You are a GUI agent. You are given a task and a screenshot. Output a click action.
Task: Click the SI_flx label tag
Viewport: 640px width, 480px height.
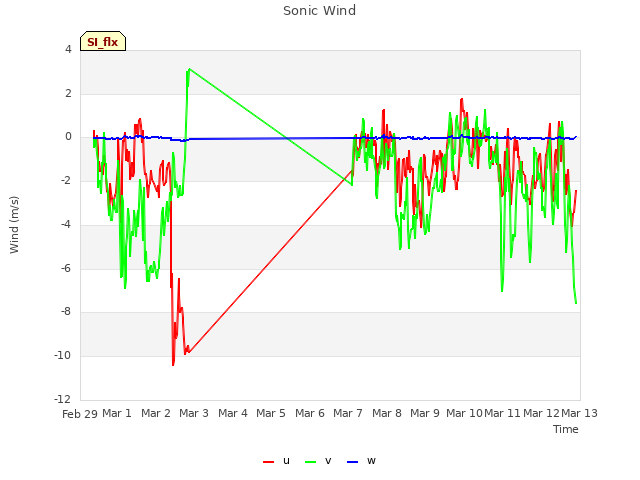pyautogui.click(x=103, y=41)
